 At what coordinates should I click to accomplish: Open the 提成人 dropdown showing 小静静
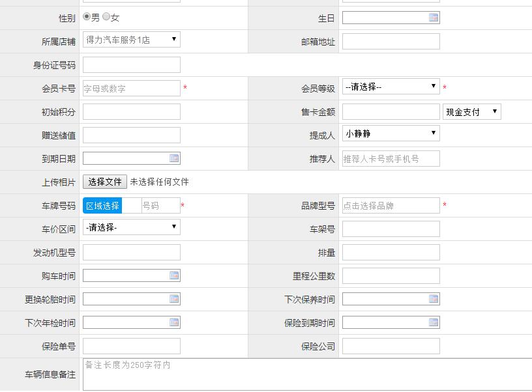point(391,133)
